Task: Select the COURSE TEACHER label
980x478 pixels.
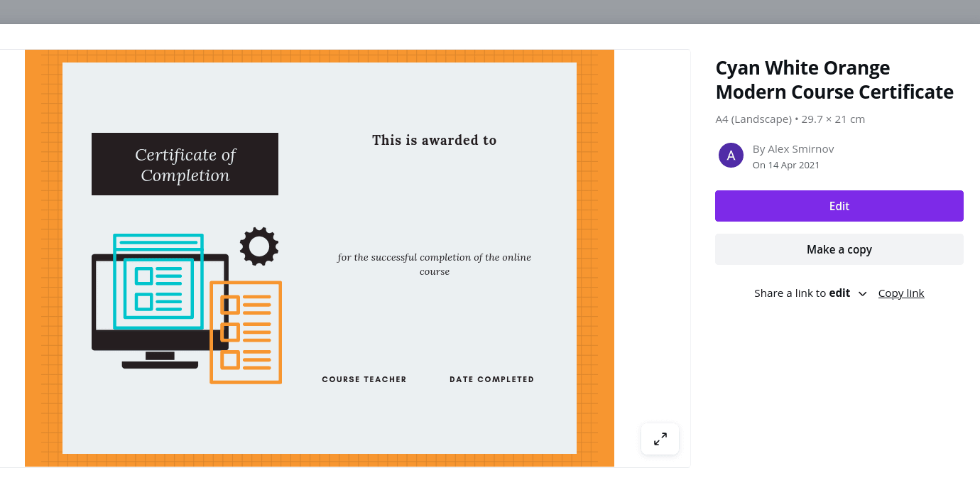Action: (x=364, y=379)
